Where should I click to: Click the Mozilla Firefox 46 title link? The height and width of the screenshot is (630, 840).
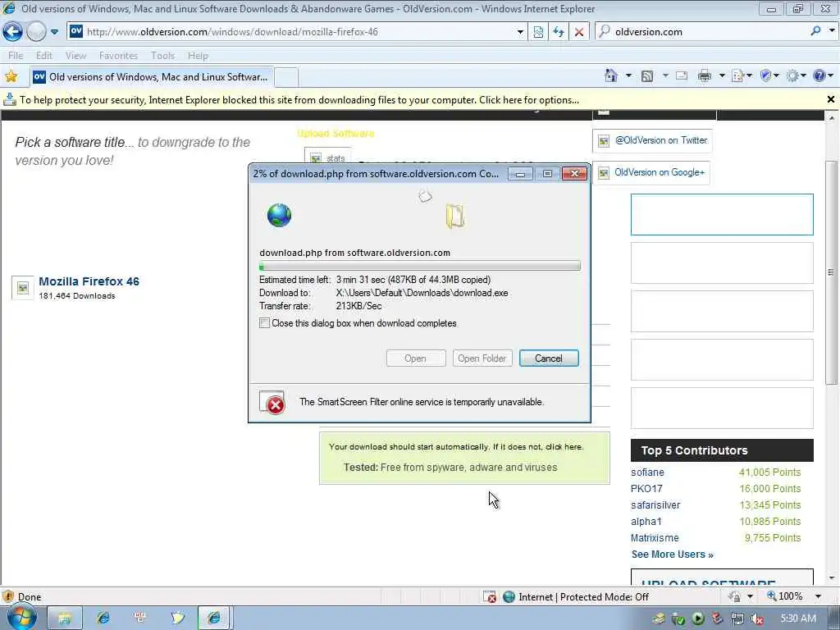(89, 281)
